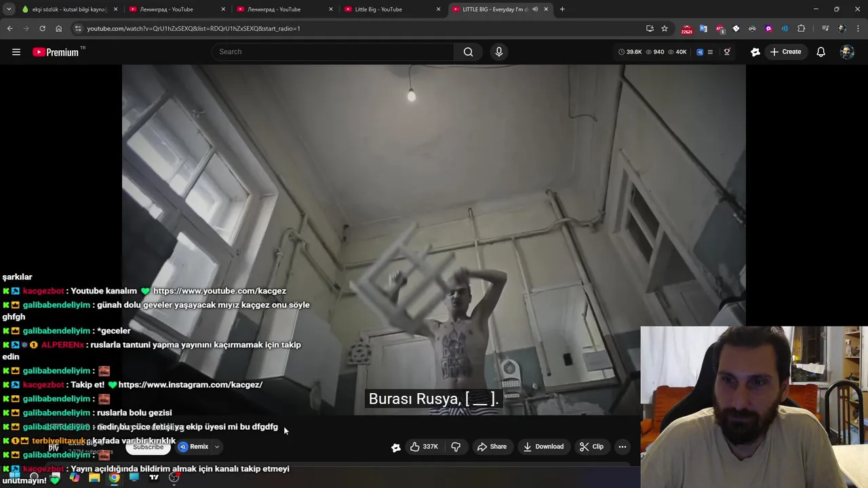Image resolution: width=868 pixels, height=488 pixels.
Task: Open the Extensions puzzle menu
Action: tap(802, 28)
